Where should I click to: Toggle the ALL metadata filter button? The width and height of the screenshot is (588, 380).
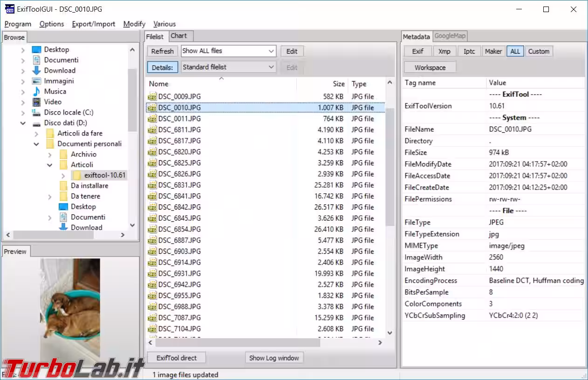[515, 51]
